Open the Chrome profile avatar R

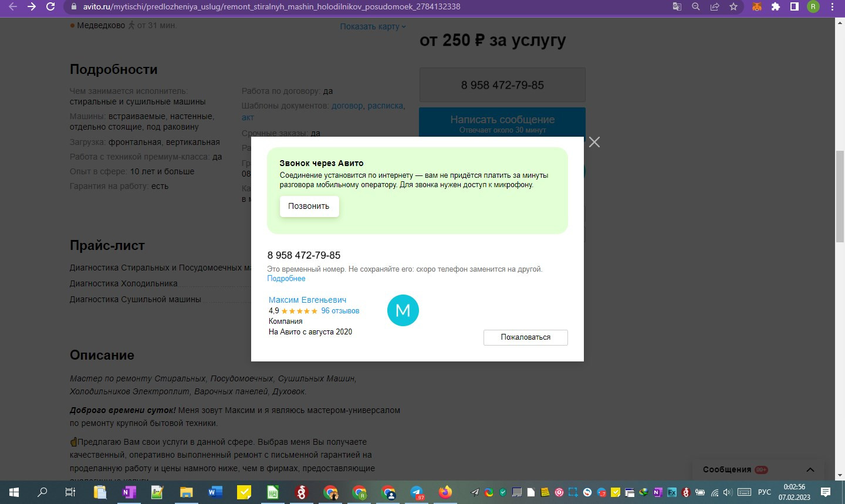coord(813,6)
